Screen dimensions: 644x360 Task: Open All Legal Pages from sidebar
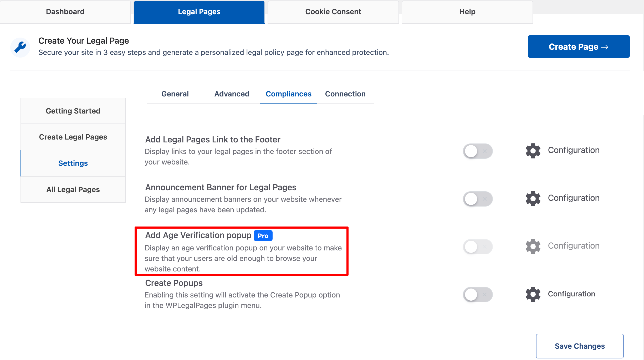tap(73, 189)
